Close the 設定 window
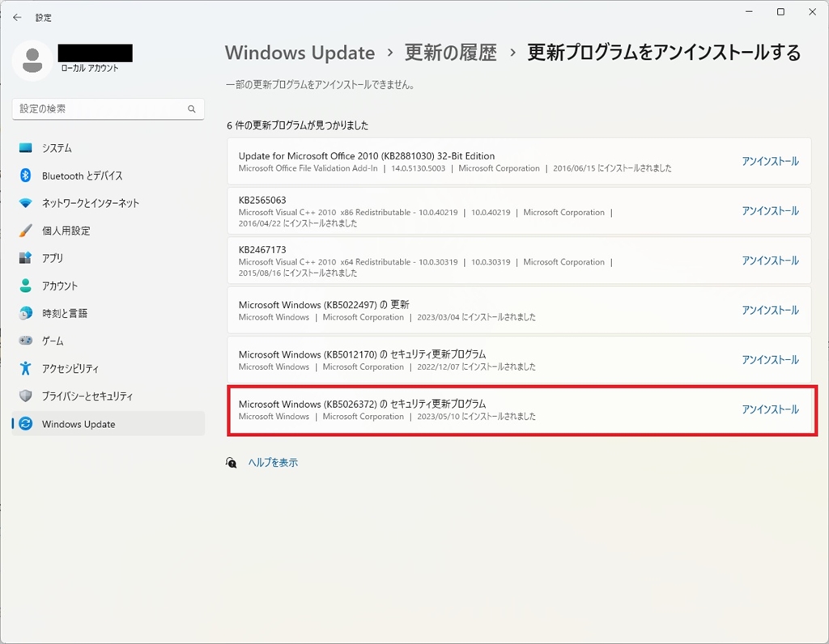The image size is (829, 644). (x=812, y=11)
